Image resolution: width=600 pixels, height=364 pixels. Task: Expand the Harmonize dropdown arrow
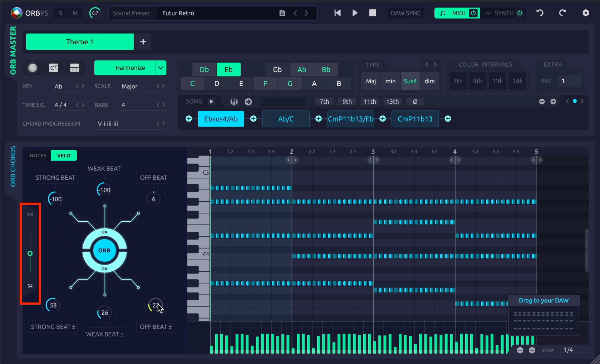coord(161,68)
